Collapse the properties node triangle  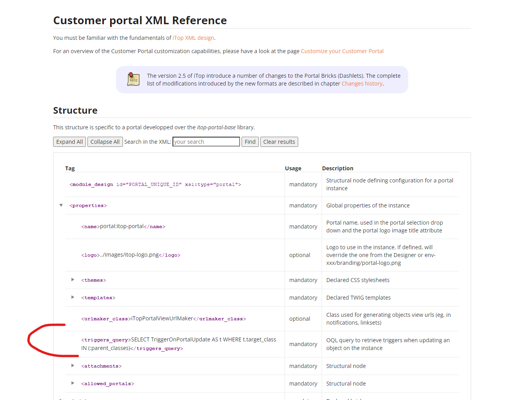61,205
